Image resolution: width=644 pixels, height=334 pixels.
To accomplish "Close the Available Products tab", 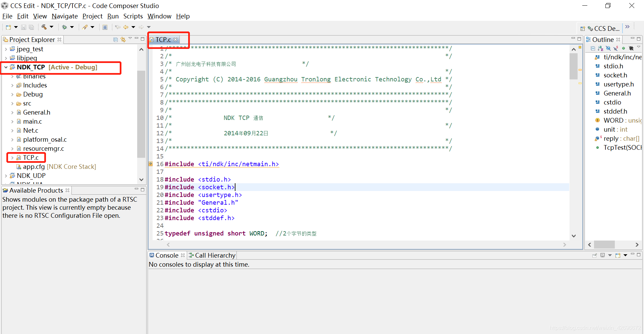I will point(67,190).
